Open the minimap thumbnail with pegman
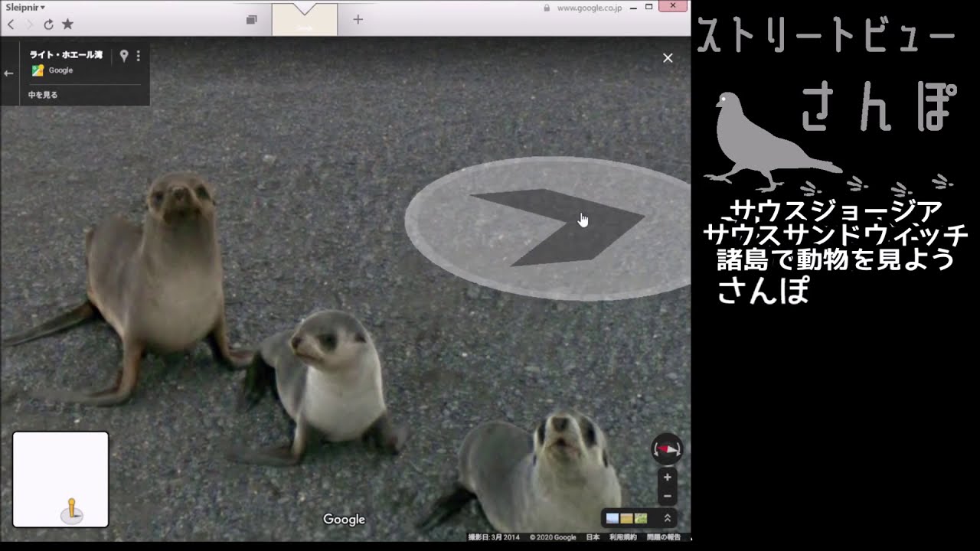 pyautogui.click(x=60, y=479)
